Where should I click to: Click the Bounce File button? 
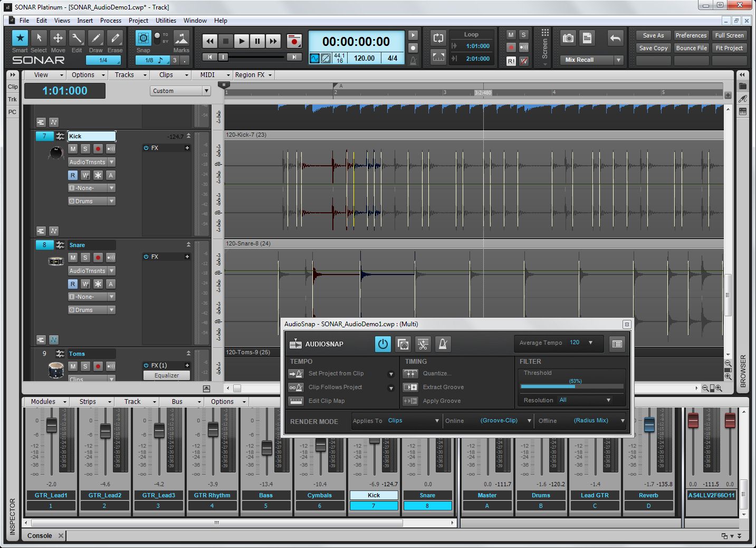coord(691,48)
